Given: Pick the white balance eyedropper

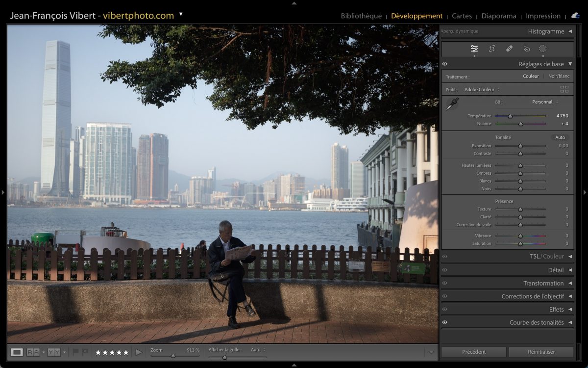Looking at the screenshot, I should click(x=452, y=104).
